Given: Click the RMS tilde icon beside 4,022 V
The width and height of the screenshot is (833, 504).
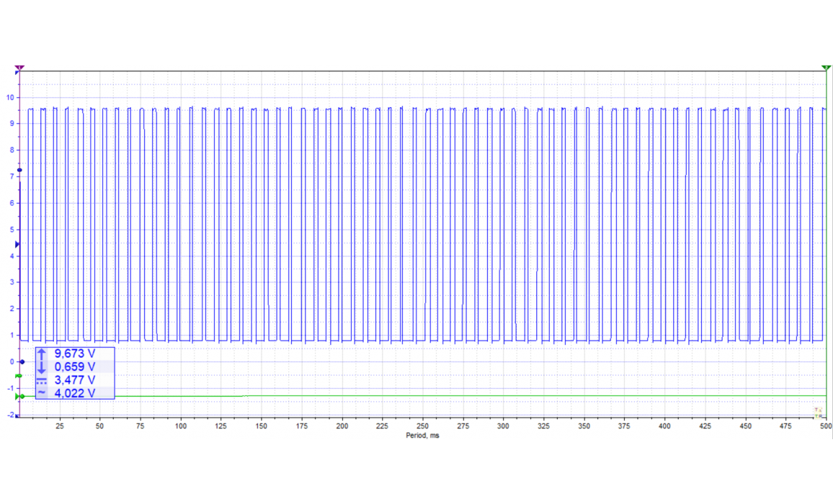Looking at the screenshot, I should tap(41, 392).
